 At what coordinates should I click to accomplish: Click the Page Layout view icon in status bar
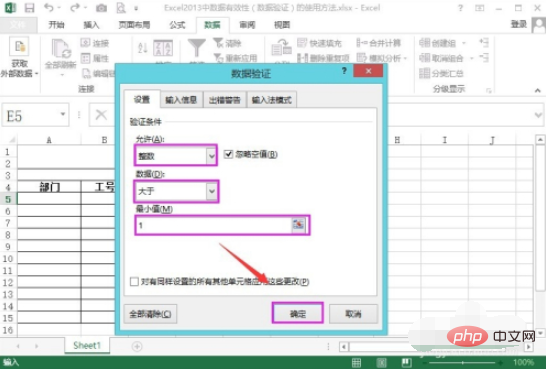(381, 362)
